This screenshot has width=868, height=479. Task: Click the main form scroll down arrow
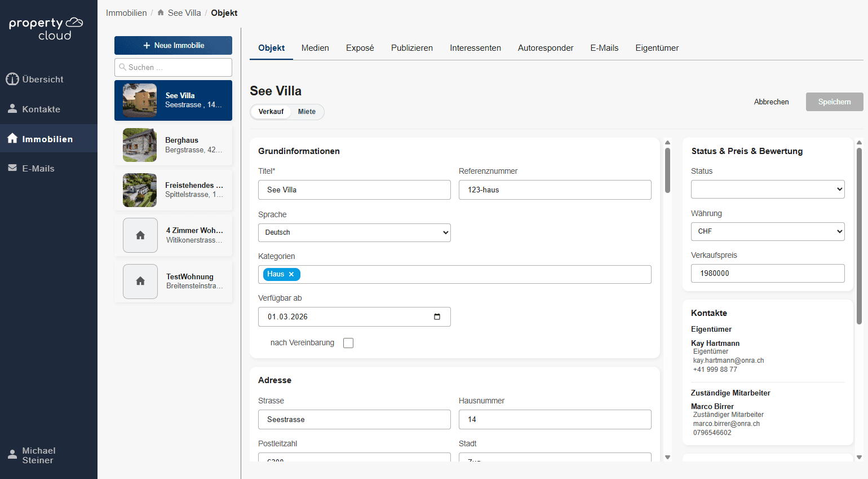click(x=667, y=457)
